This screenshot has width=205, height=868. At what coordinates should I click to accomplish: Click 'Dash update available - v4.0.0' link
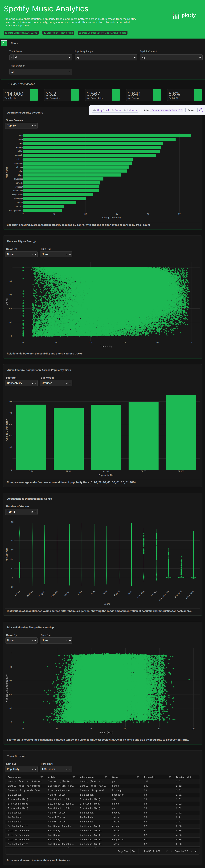pos(167,110)
